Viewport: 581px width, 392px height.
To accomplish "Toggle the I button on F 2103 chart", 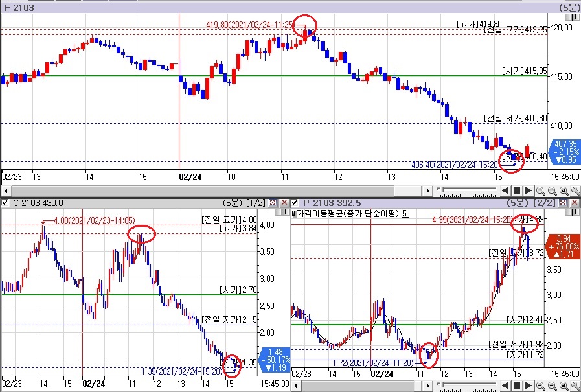I will pyautogui.click(x=576, y=17).
